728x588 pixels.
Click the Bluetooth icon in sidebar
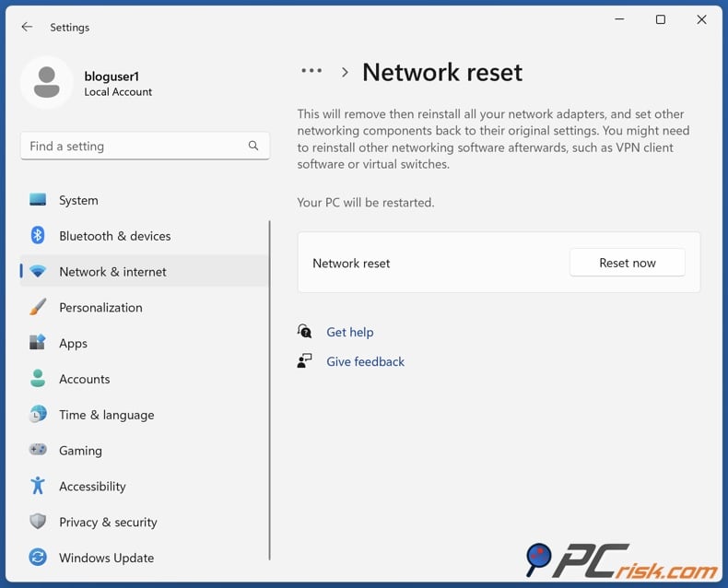(38, 236)
